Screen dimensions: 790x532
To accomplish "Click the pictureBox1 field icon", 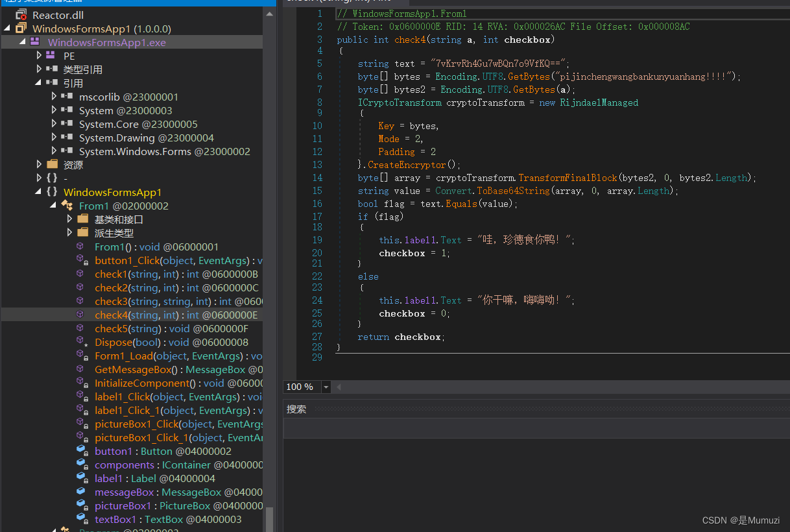I will tap(82, 505).
